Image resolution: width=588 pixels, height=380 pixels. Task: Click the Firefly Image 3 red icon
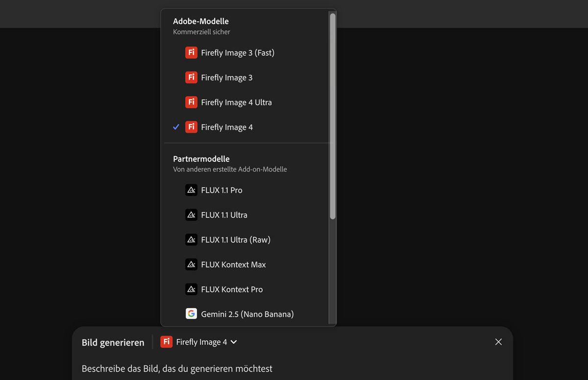pos(191,77)
